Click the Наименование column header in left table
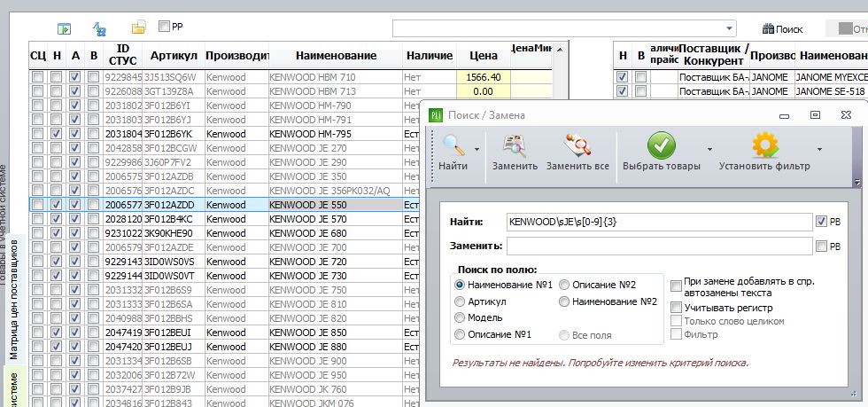868x407 pixels. (336, 56)
